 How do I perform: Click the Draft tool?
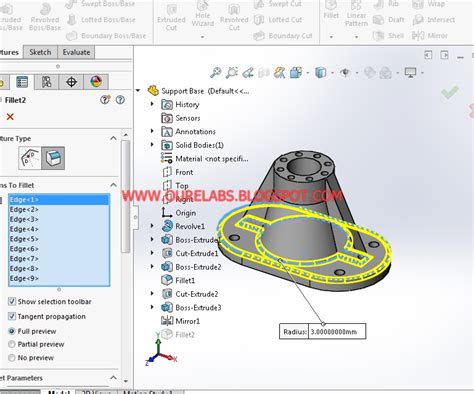coord(388,20)
